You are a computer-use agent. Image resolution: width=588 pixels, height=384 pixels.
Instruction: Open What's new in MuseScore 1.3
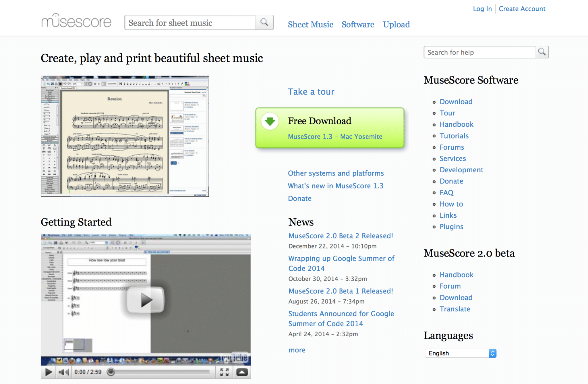coord(336,186)
